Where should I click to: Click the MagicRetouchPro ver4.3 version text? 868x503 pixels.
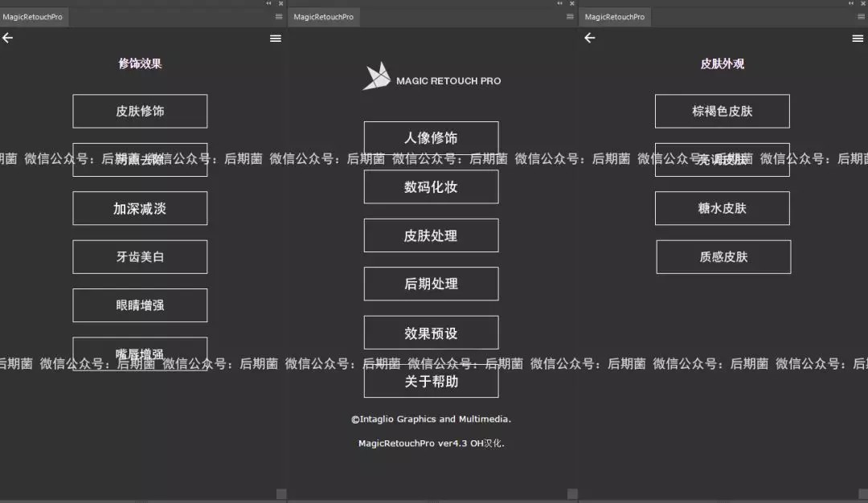[432, 444]
